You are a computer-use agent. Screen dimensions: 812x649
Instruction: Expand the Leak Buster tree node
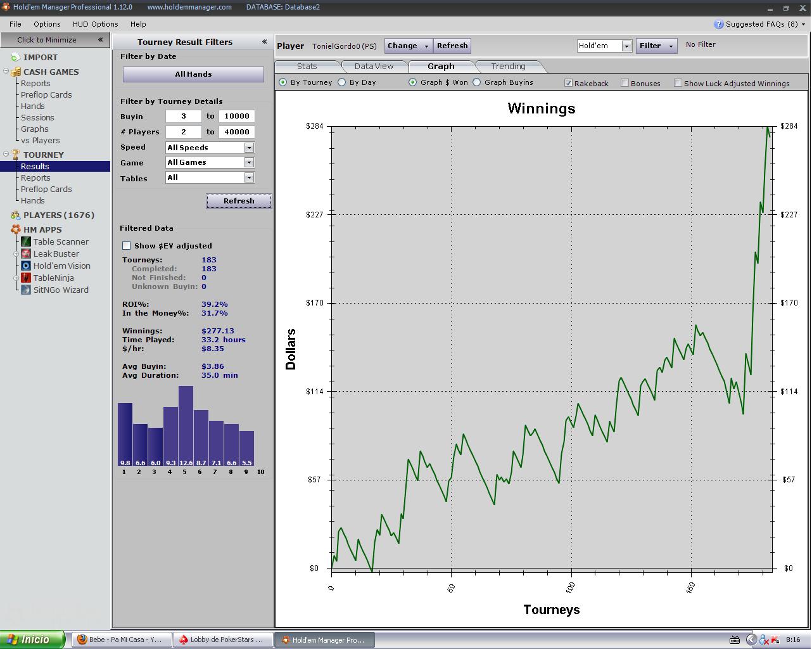click(x=17, y=254)
